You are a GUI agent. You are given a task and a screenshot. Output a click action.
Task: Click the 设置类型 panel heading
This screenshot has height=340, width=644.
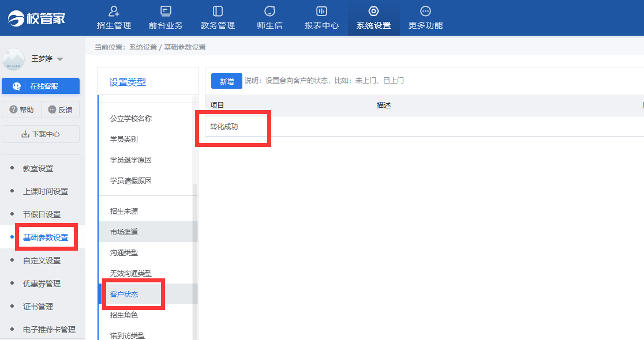(128, 82)
